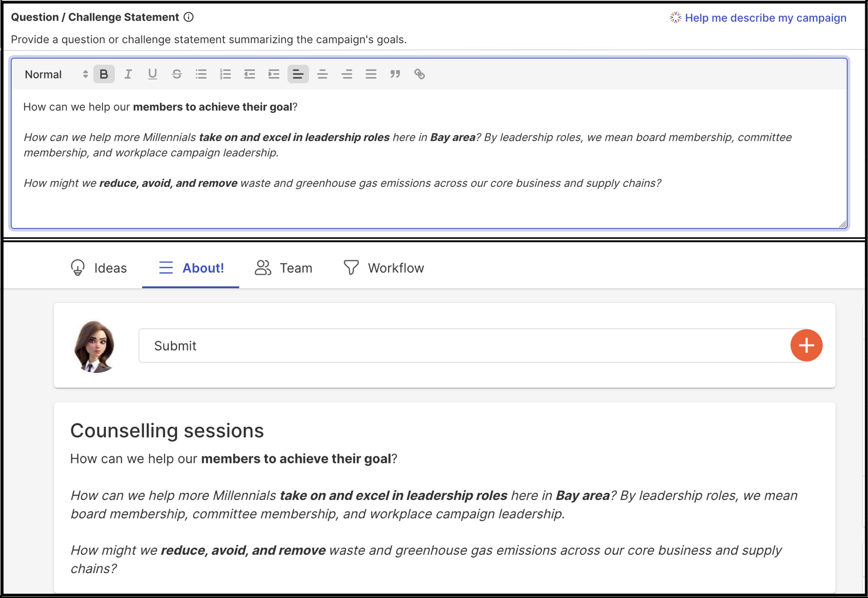This screenshot has height=598, width=868.
Task: Apply Strikethrough formatting
Action: (177, 74)
